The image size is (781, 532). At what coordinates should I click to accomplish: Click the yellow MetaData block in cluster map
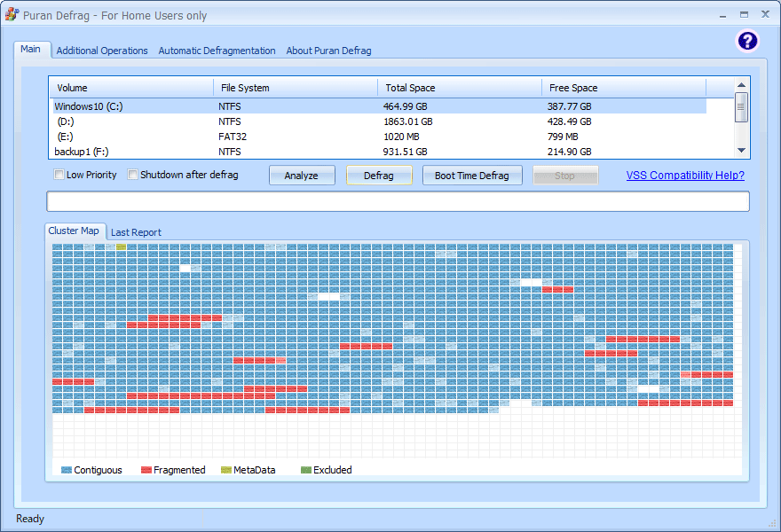click(121, 246)
